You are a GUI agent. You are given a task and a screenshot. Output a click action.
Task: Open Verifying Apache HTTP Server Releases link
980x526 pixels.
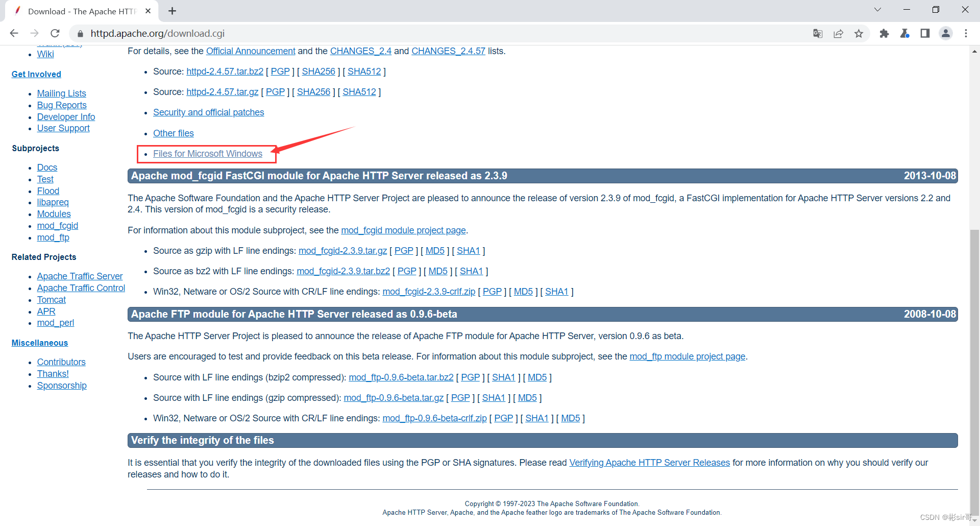tap(650, 463)
